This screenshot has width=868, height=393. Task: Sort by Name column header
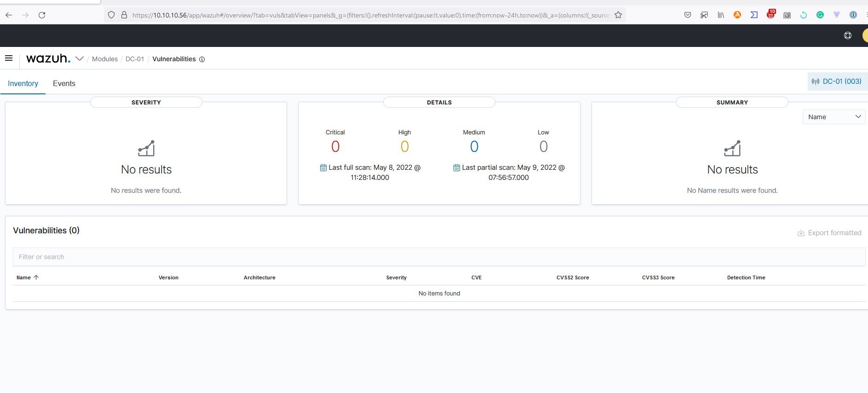click(28, 277)
